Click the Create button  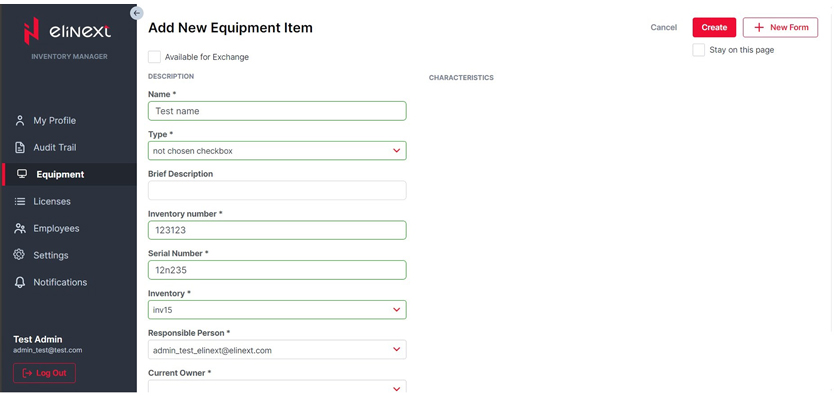[x=714, y=28]
